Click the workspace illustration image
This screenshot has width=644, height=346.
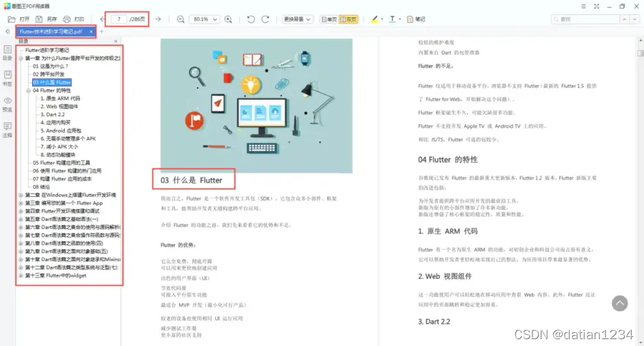(x=256, y=106)
